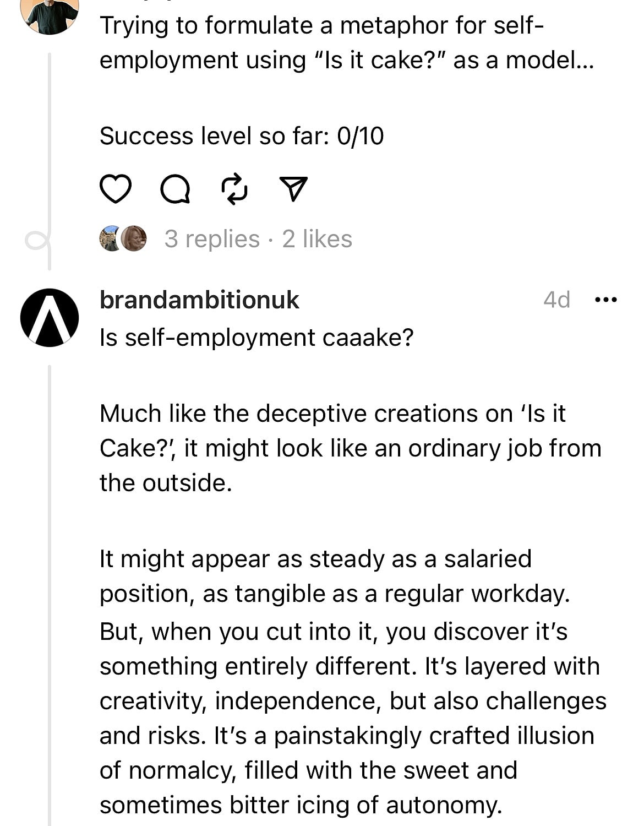Open the brandambitionuk username
This screenshot has height=826, width=644.
(199, 300)
